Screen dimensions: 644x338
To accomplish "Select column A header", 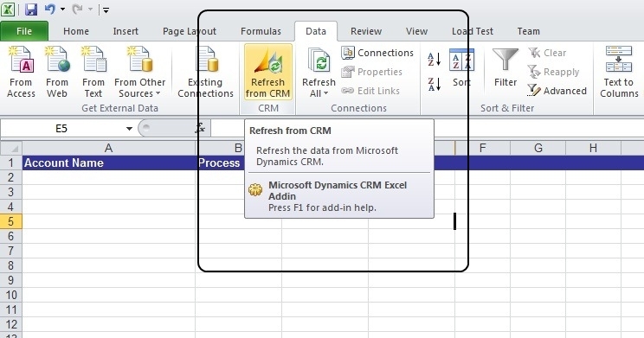I will pos(108,148).
